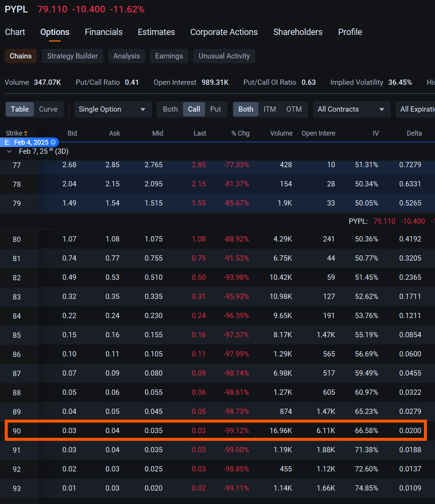Select the Chains sub-tab
This screenshot has height=504, width=435.
pos(21,56)
